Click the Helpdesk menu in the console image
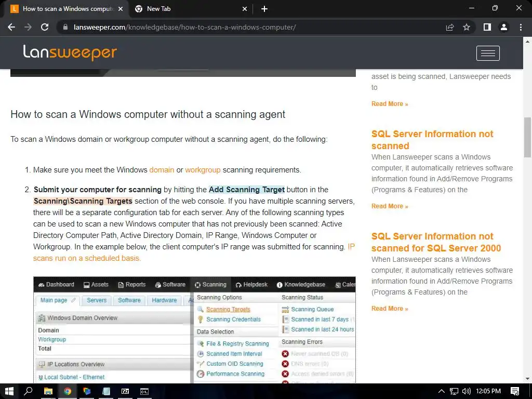The image size is (532, 399). (251, 285)
